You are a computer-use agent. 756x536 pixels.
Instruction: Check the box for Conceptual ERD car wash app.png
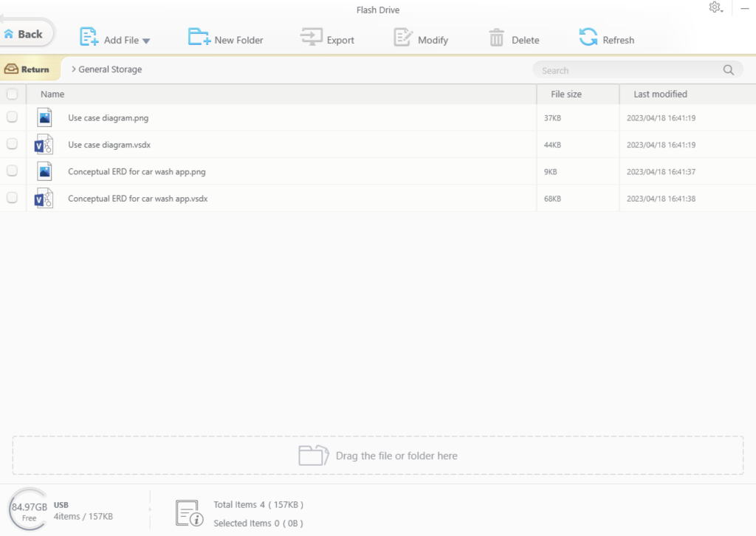coord(12,171)
